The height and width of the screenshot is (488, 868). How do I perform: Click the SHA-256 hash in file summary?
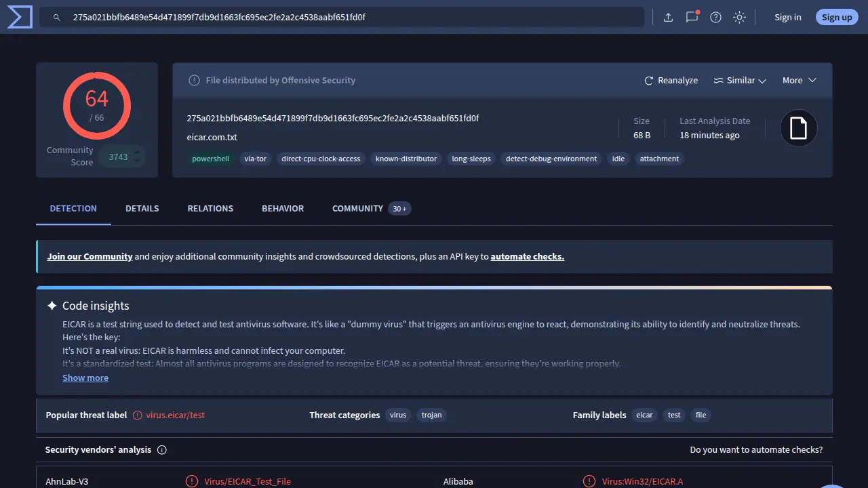[x=333, y=119]
